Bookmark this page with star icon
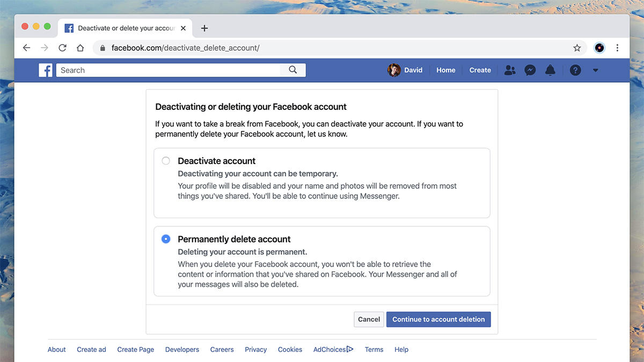The width and height of the screenshot is (644, 362). click(577, 48)
